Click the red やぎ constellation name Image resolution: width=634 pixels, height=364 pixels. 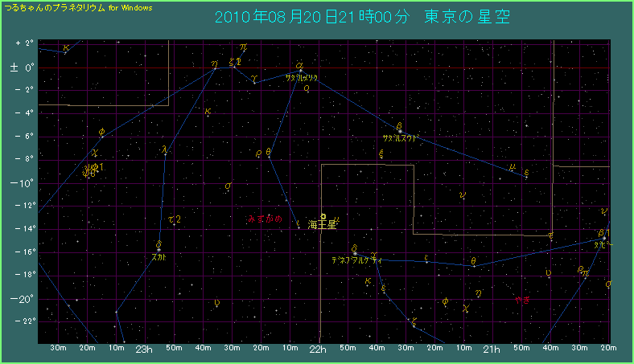(524, 300)
